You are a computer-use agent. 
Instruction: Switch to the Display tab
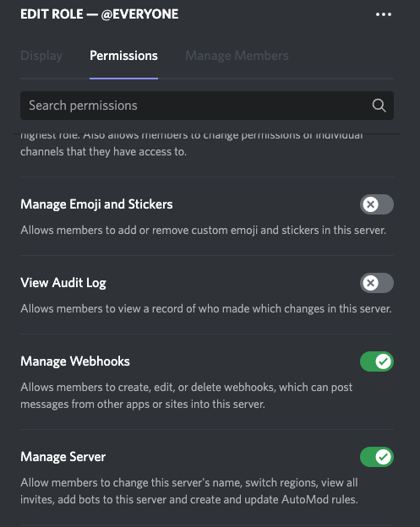(41, 56)
